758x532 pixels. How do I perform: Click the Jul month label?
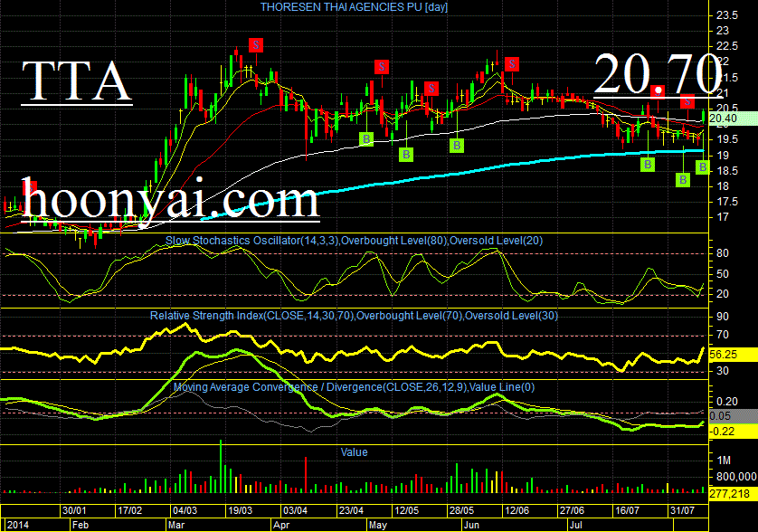click(x=575, y=525)
